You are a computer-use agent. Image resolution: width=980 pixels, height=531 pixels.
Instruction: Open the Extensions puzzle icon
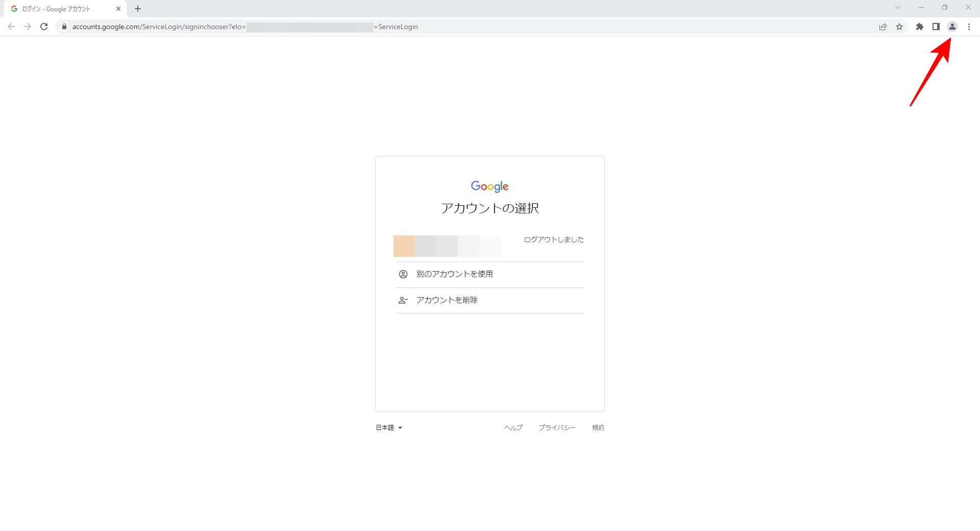pyautogui.click(x=919, y=27)
